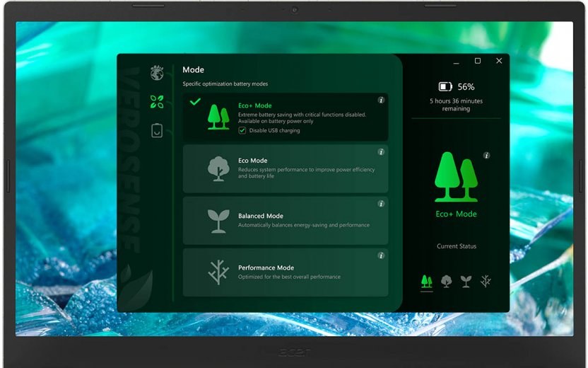Toggle the Disable USB charging checkbox
Viewport: 588px width, 368px height.
point(242,130)
